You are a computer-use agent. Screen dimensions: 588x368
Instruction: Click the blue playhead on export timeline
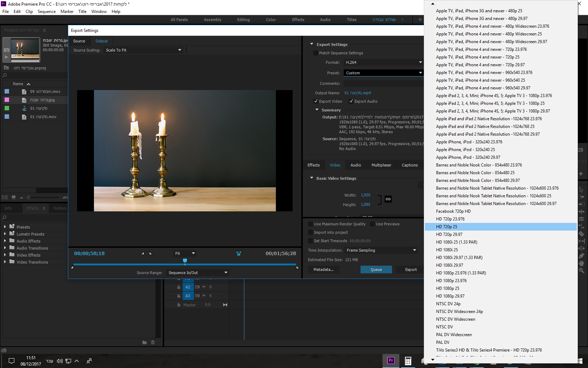click(185, 260)
